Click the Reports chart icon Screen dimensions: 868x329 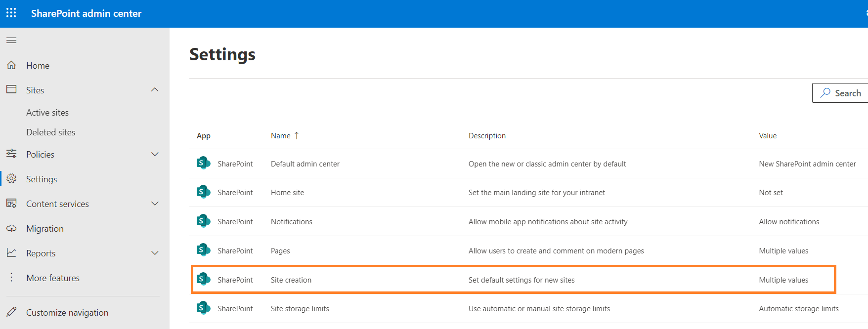11,252
